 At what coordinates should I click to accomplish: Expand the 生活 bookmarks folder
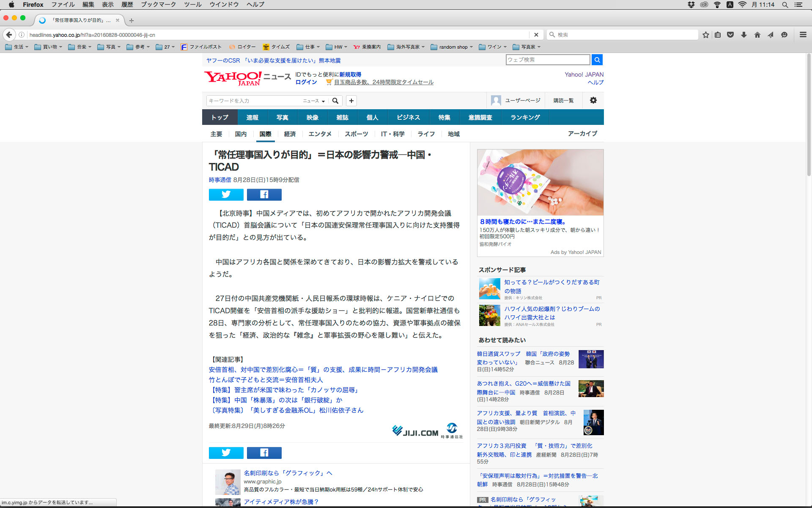(18, 47)
